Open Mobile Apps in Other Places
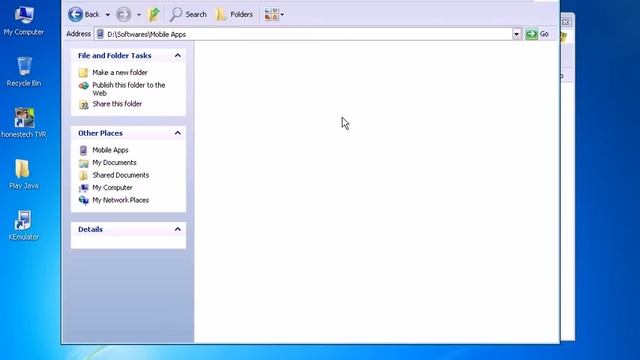This screenshot has width=640, height=360. coord(110,150)
